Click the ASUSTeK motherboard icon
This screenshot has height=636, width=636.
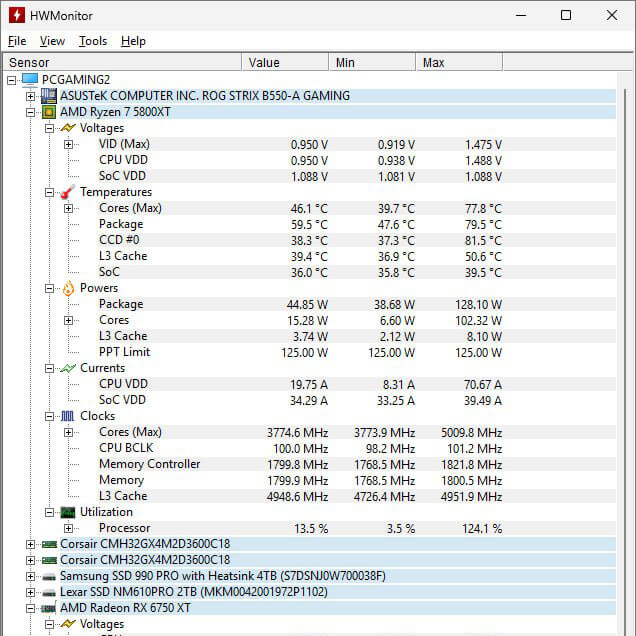pos(49,96)
